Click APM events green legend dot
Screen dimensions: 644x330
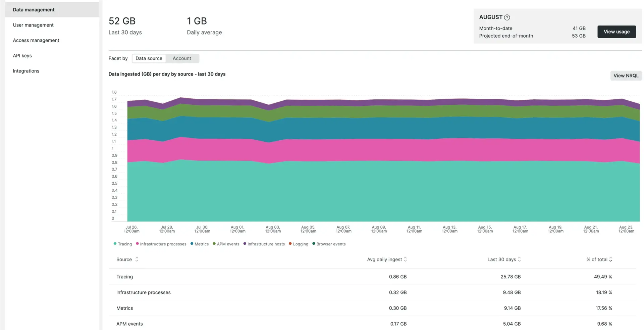(214, 244)
